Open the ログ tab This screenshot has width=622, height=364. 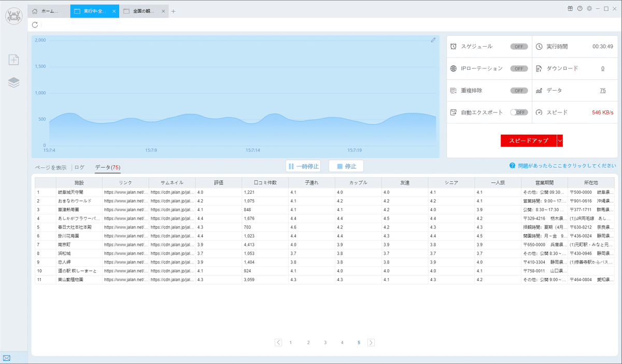click(79, 167)
